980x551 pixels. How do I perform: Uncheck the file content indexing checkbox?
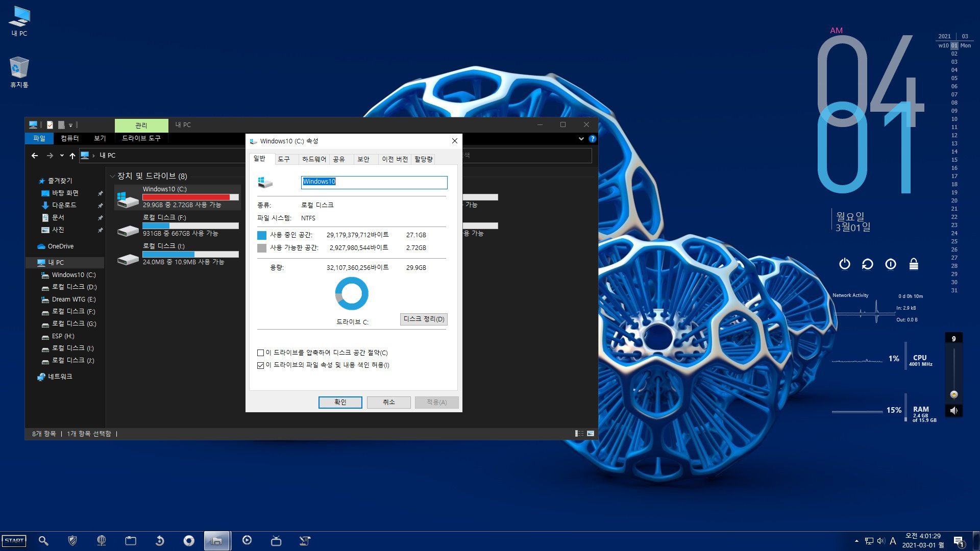click(x=260, y=365)
